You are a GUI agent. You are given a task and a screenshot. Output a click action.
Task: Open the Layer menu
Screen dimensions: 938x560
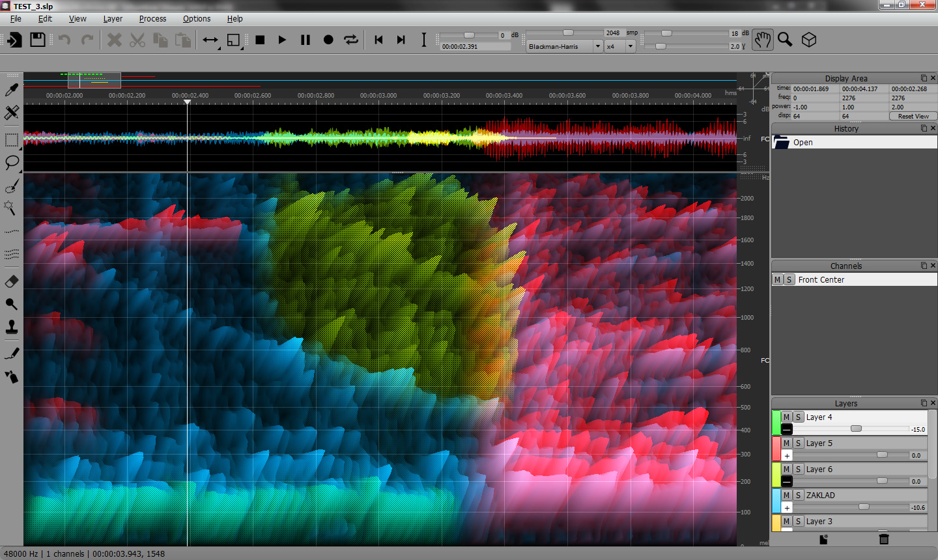pyautogui.click(x=113, y=19)
